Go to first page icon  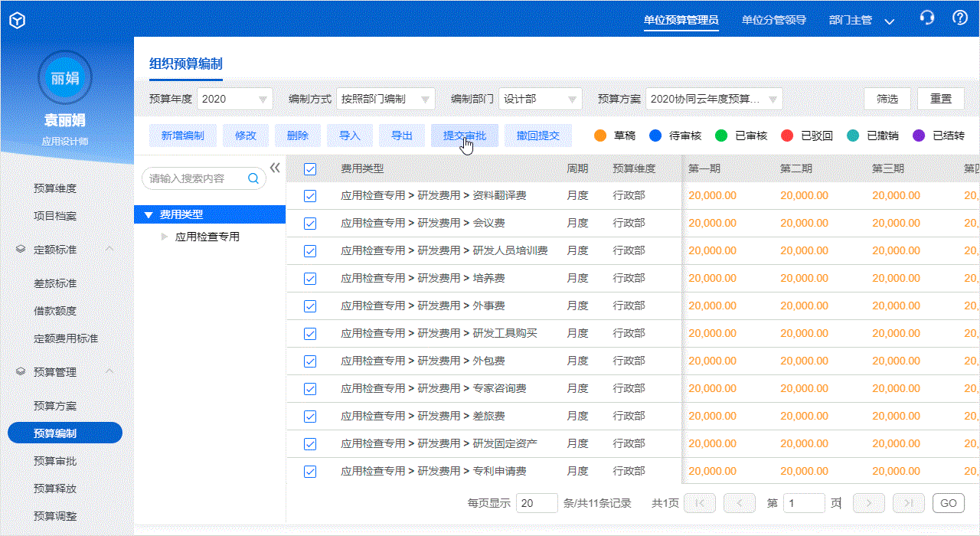pyautogui.click(x=700, y=503)
